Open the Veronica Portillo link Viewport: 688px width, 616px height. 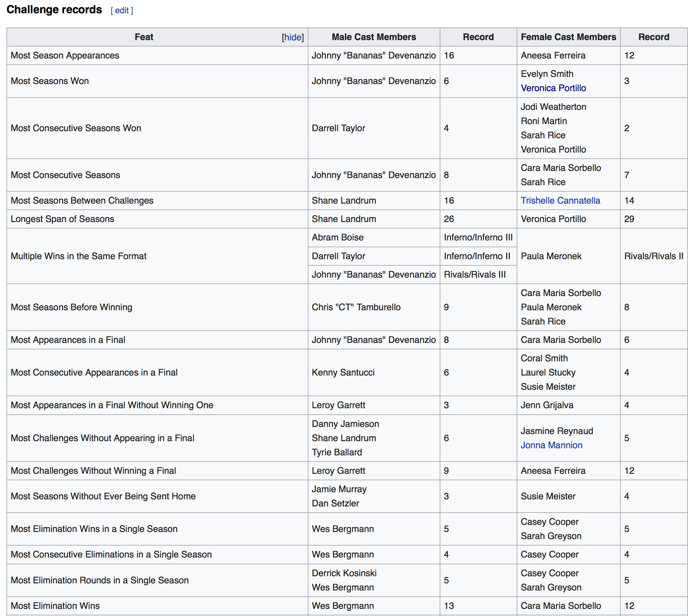pyautogui.click(x=553, y=88)
